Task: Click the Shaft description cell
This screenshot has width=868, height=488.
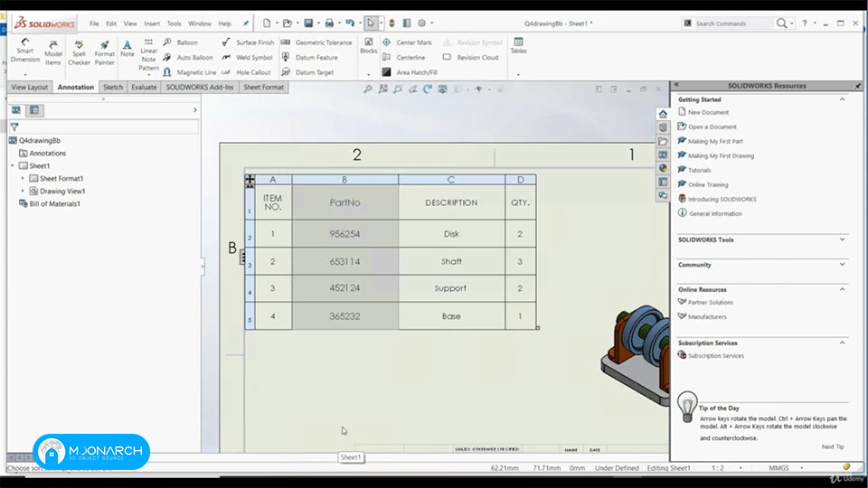Action: point(451,262)
